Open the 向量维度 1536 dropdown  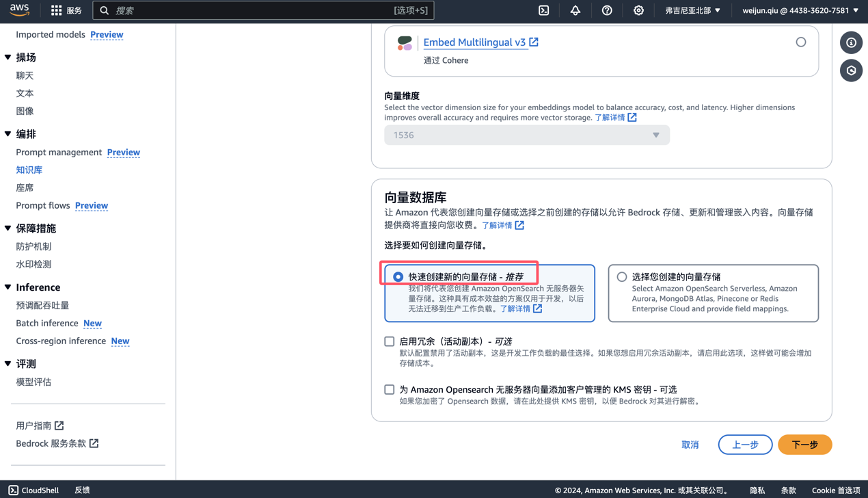(527, 135)
